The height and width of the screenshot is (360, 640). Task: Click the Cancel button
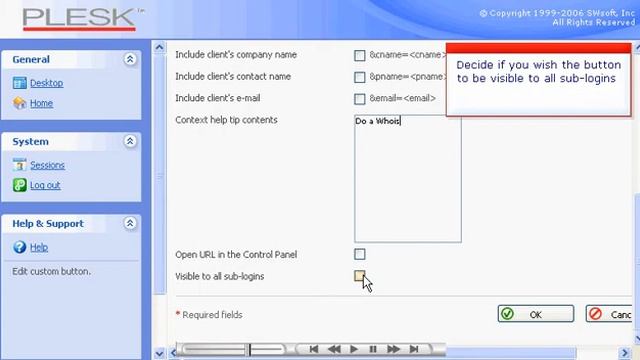click(609, 314)
